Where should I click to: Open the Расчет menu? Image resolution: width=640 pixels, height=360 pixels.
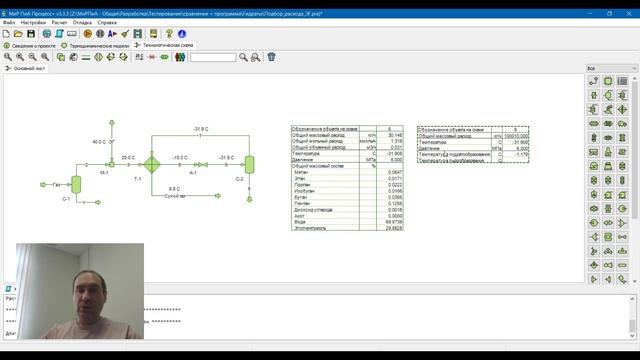59,22
